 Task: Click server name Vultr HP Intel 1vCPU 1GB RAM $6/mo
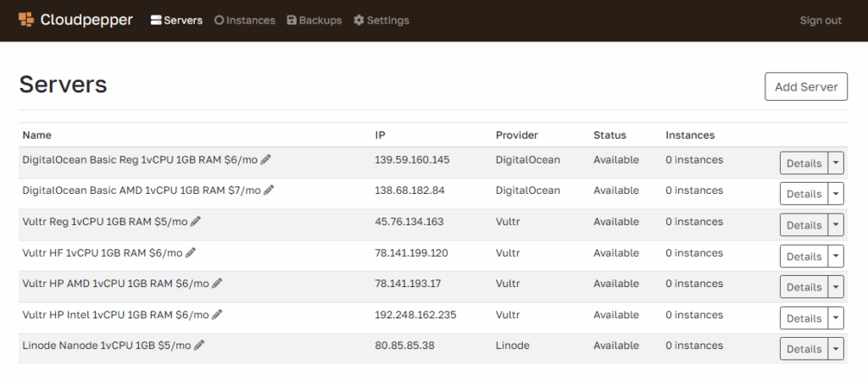click(115, 315)
